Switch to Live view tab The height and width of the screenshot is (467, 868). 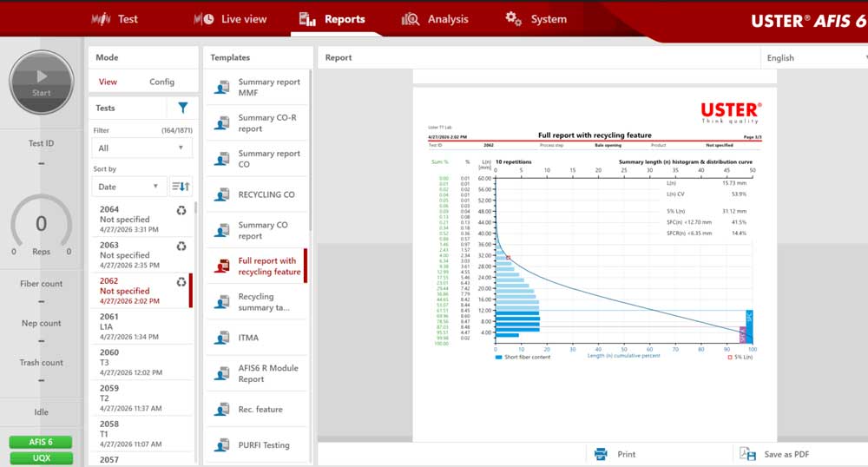point(230,19)
